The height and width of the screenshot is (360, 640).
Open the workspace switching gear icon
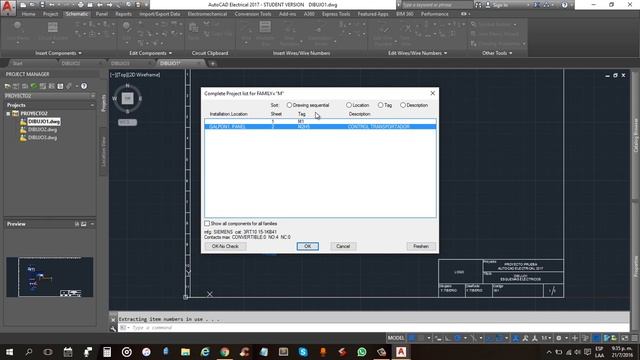(559, 338)
